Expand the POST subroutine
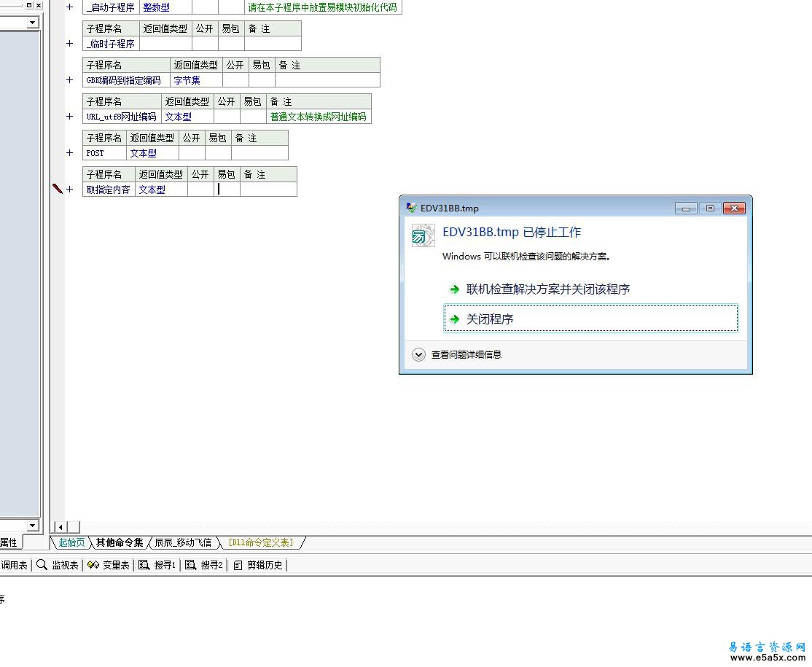 (x=69, y=153)
